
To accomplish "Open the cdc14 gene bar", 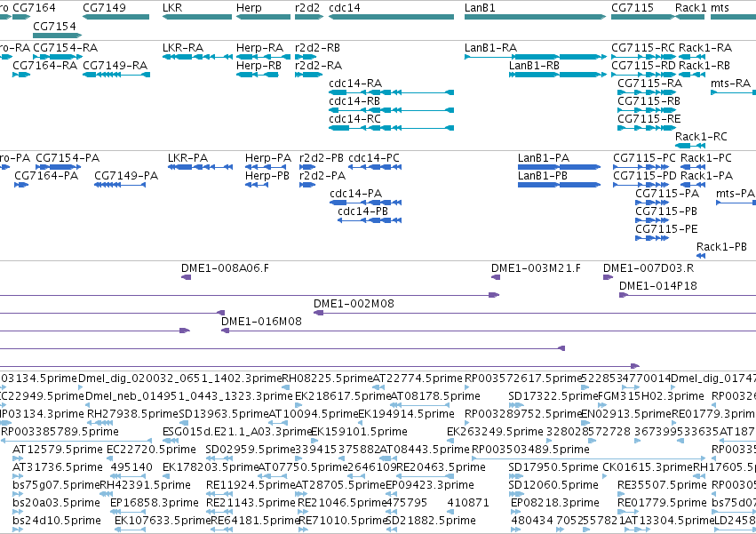I will coord(391,17).
